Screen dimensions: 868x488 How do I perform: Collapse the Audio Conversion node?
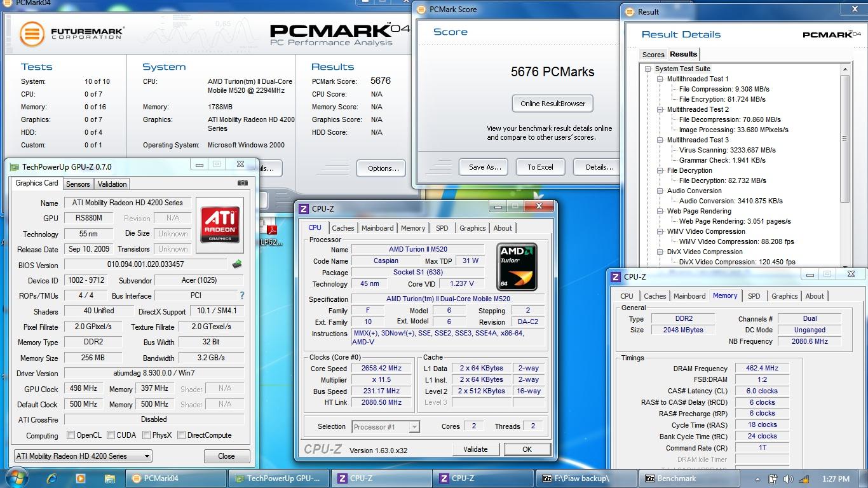[x=660, y=191]
